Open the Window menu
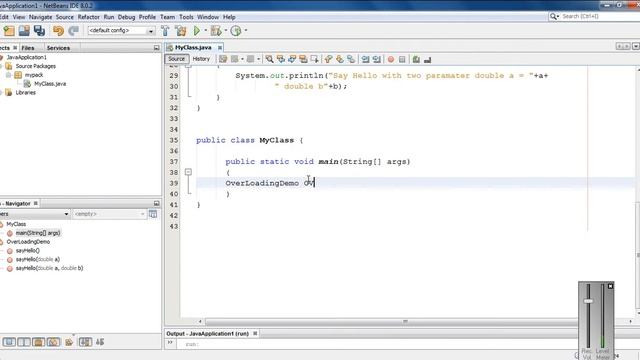640x360 pixels. pyautogui.click(x=208, y=17)
